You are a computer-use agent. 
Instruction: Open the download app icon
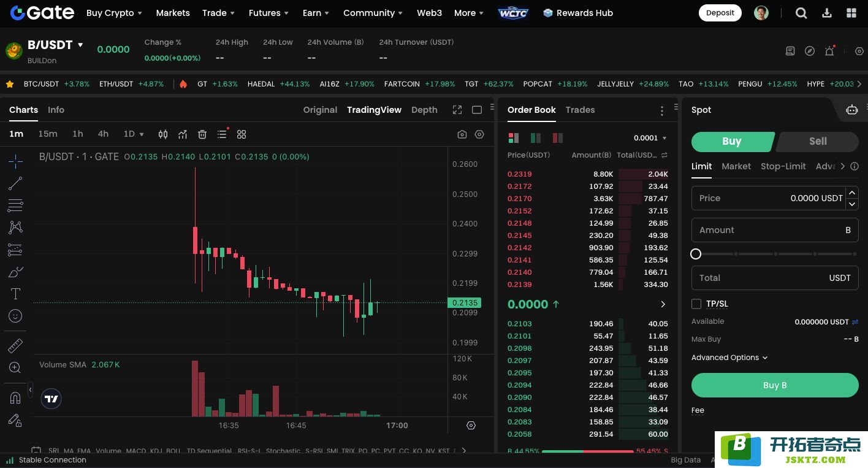click(x=827, y=13)
